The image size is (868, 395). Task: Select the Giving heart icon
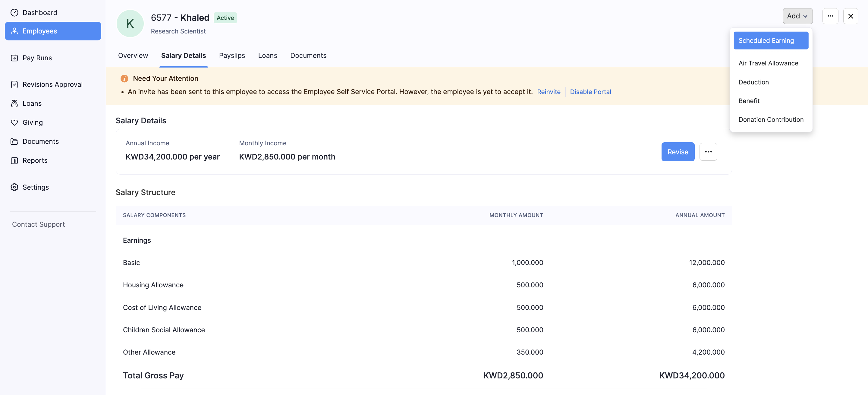point(14,122)
